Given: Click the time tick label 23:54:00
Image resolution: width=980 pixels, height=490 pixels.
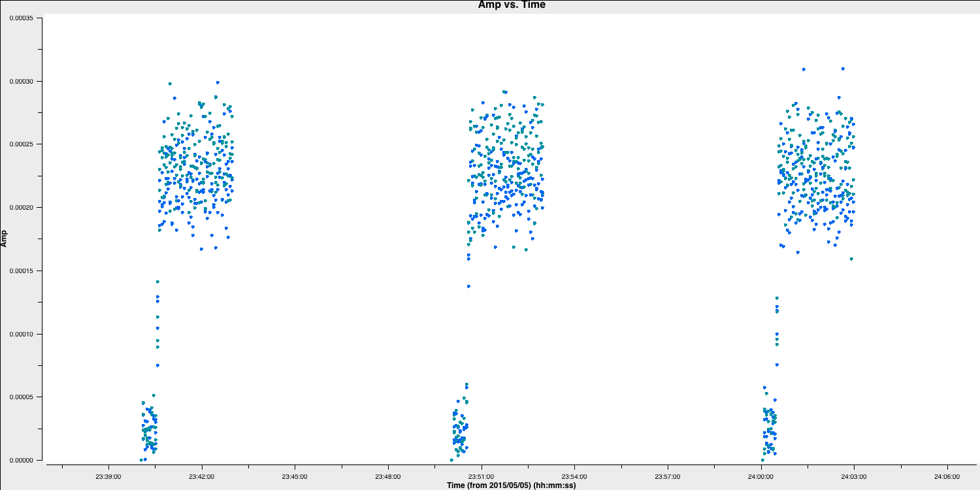Looking at the screenshot, I should point(575,476).
